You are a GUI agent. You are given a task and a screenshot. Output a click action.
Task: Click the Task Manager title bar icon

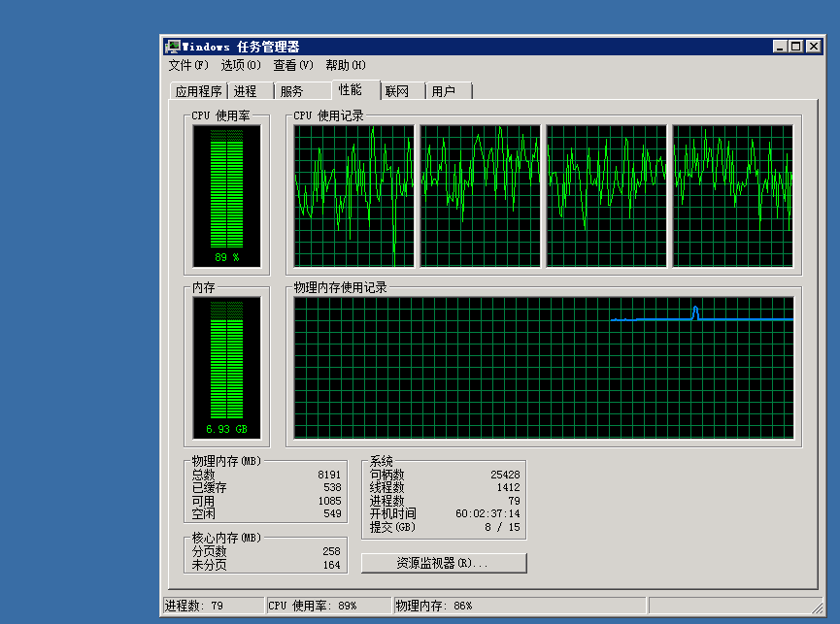point(173,47)
